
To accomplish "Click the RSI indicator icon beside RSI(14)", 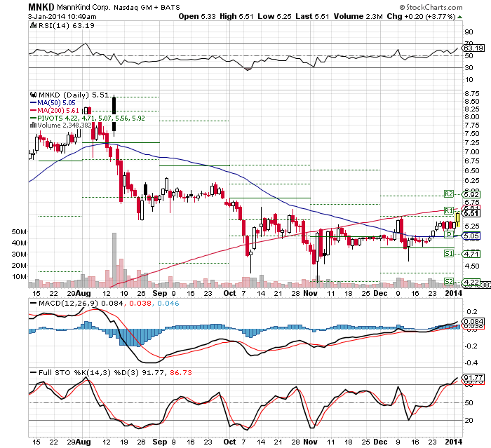I will click(33, 25).
